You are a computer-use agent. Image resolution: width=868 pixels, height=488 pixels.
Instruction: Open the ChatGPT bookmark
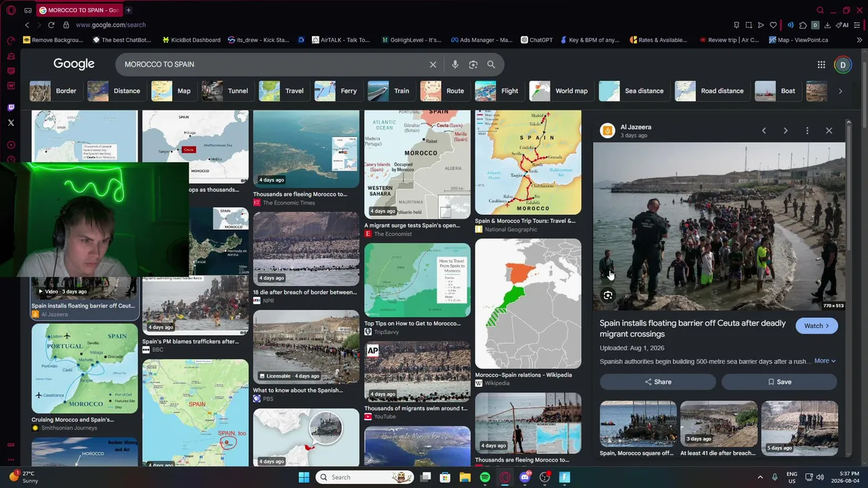[536, 40]
